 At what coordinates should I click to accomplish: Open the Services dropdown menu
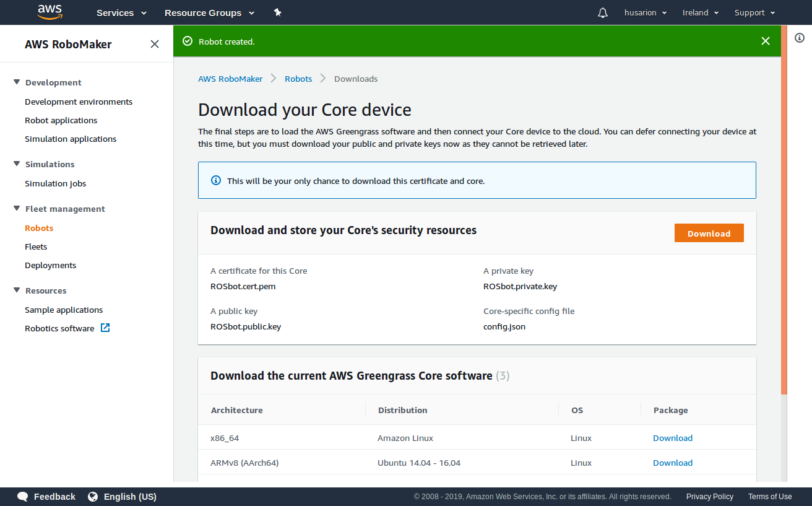121,12
